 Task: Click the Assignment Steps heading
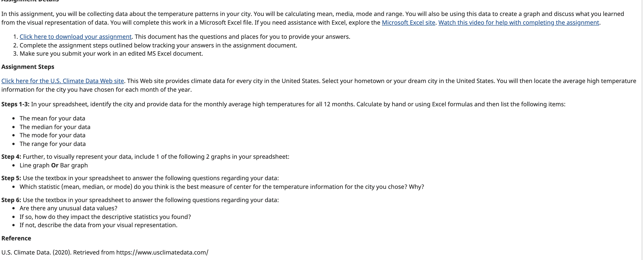tap(28, 67)
